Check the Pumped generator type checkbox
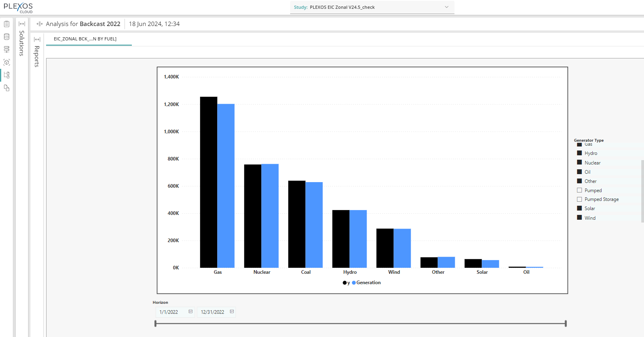This screenshot has width=644, height=337. (579, 191)
